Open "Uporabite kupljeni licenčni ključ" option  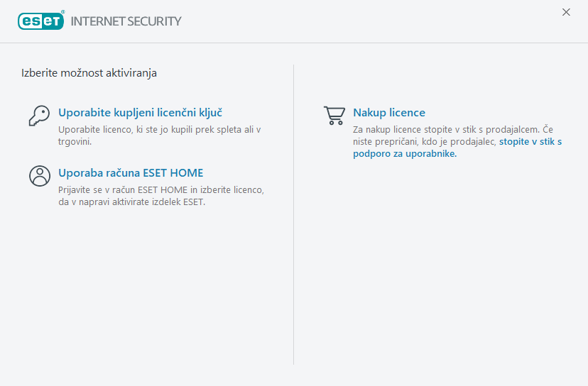141,113
